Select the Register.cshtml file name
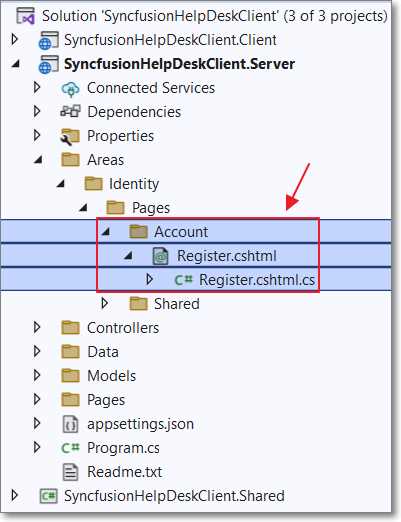 coord(227,256)
